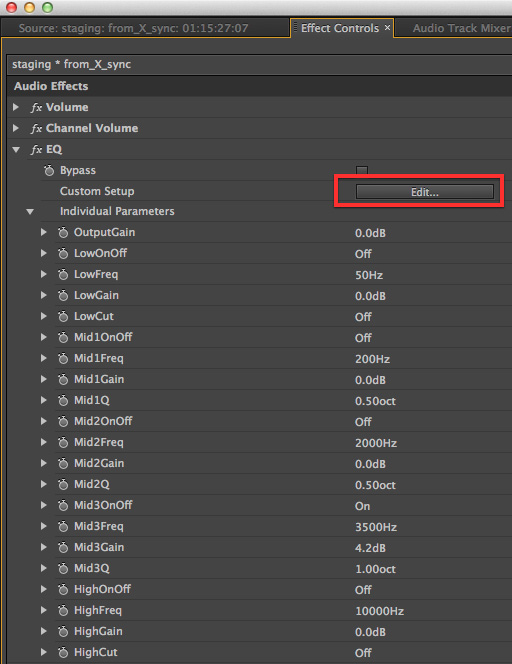Expand the Mid3Q parameter row
Viewport: 512px width, 664px height.
44,568
